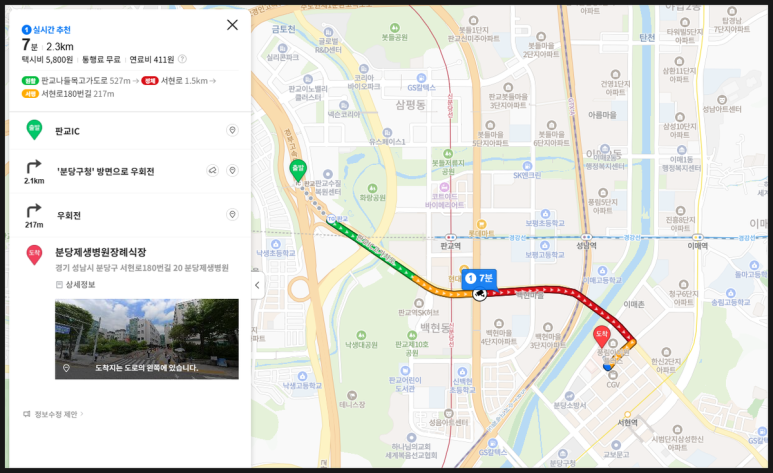This screenshot has width=773, height=473.
Task: Show location pin for the 217m 우회전 step
Action: tap(232, 215)
